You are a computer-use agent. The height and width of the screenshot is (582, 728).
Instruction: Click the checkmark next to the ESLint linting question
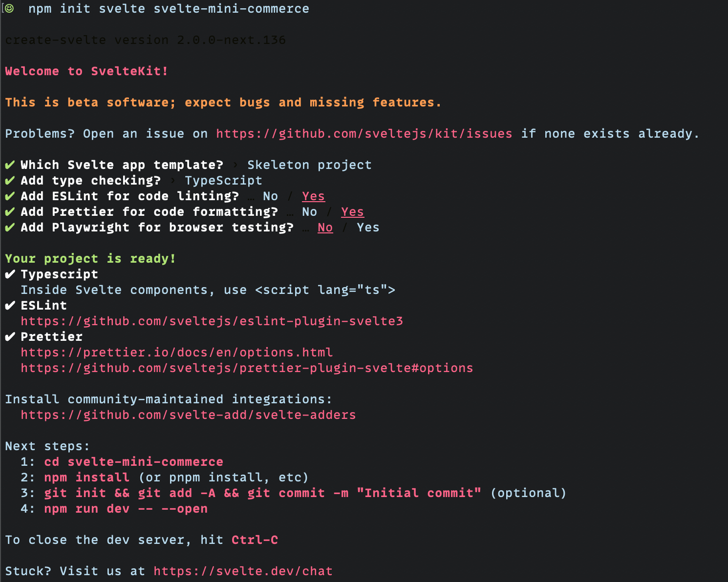[10, 196]
